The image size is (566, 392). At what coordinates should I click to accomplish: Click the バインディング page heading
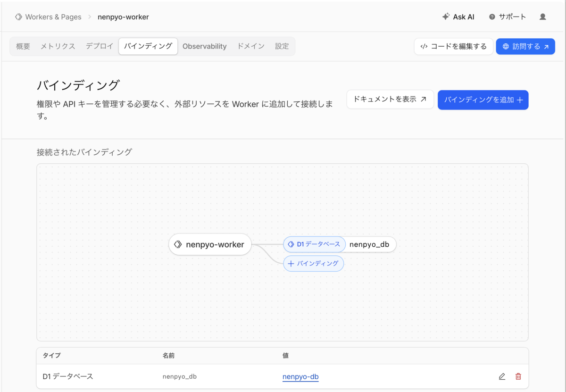[x=78, y=85]
